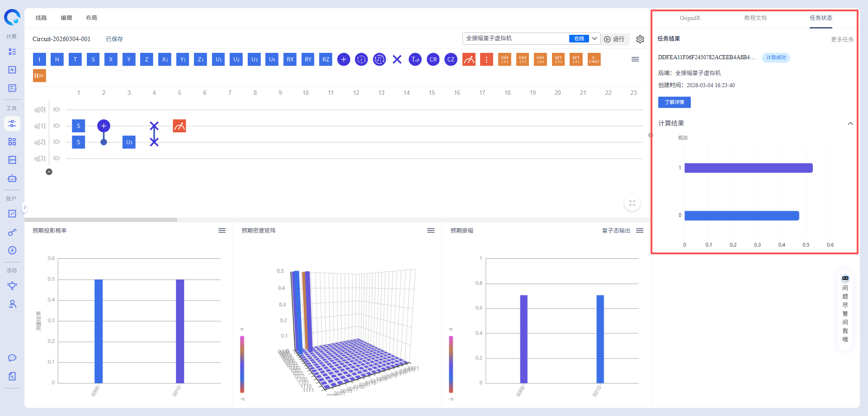Viewport: 868px width, 416px height.
Task: Select the QFT (4) orange block
Action: 576,60
